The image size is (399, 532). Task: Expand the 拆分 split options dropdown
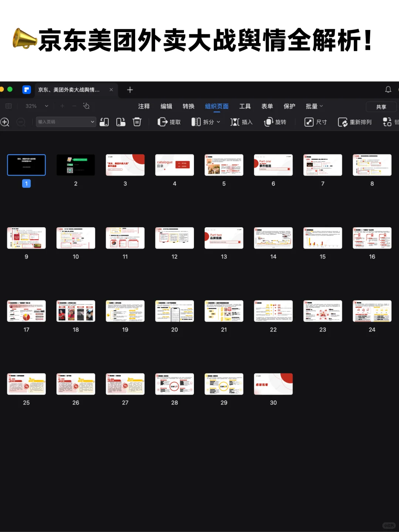(218, 122)
